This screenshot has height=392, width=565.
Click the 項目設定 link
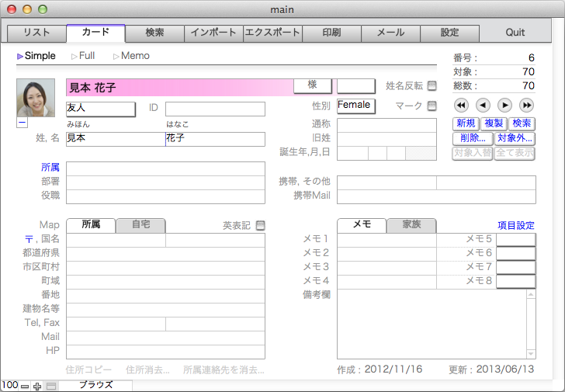(515, 225)
